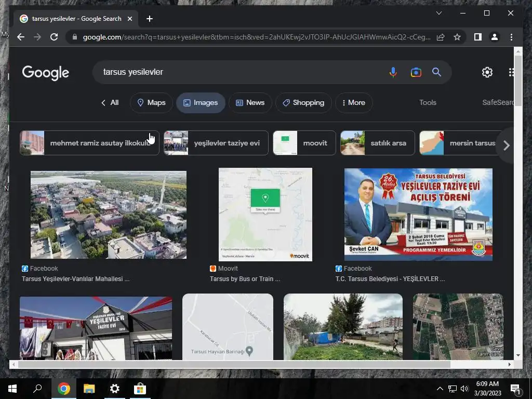Select the Images tab
Screen dimensions: 532x399
(201, 102)
